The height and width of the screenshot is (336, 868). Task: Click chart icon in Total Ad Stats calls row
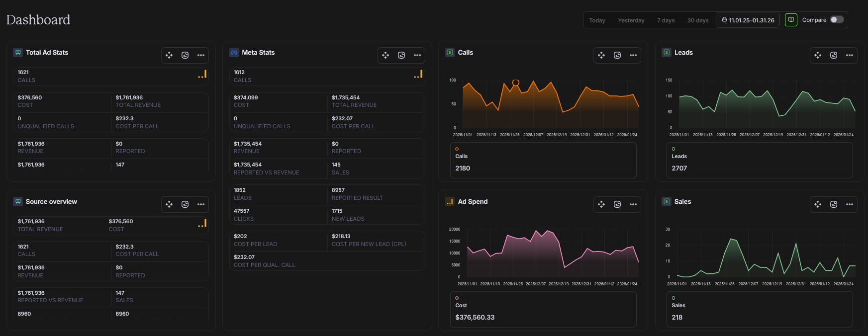pos(202,74)
